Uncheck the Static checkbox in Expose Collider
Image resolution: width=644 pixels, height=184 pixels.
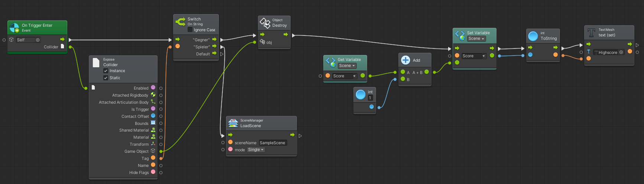(106, 78)
